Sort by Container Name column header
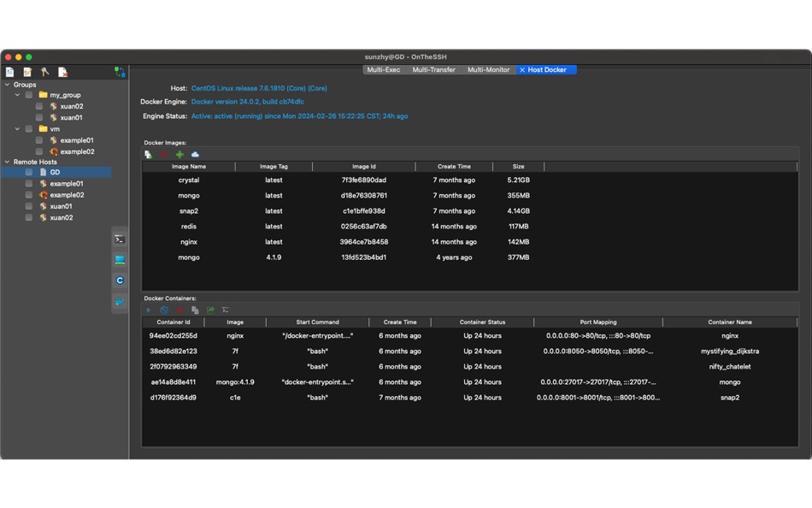Screen dimensions: 812x508 coord(730,322)
